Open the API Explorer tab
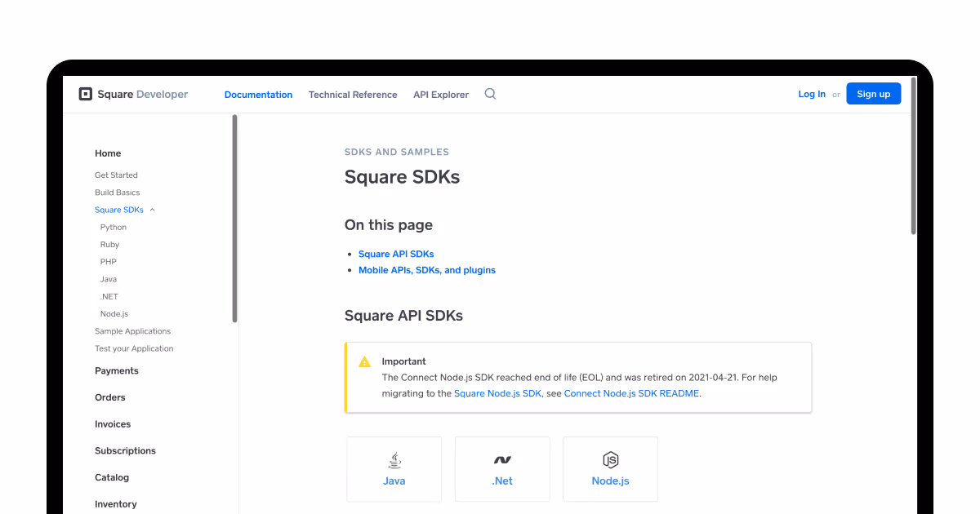The image size is (980, 514). [x=441, y=95]
